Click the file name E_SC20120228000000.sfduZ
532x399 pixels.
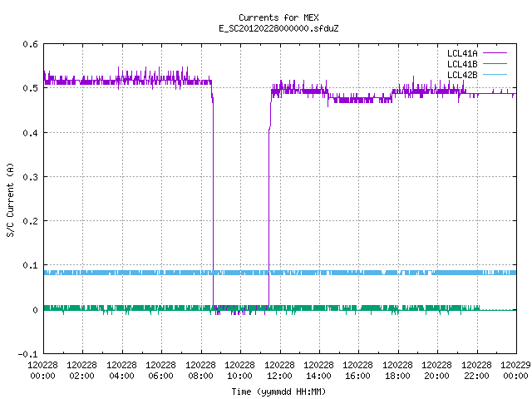[x=278, y=28]
